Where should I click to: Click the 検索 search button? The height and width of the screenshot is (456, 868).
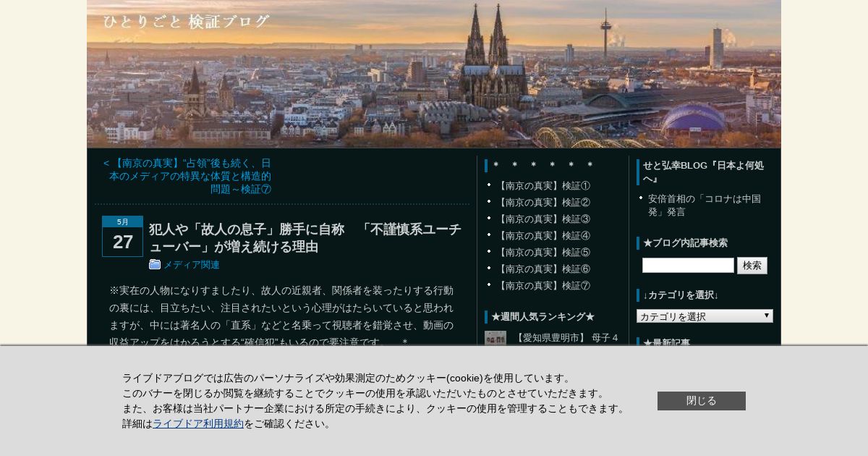click(x=752, y=266)
